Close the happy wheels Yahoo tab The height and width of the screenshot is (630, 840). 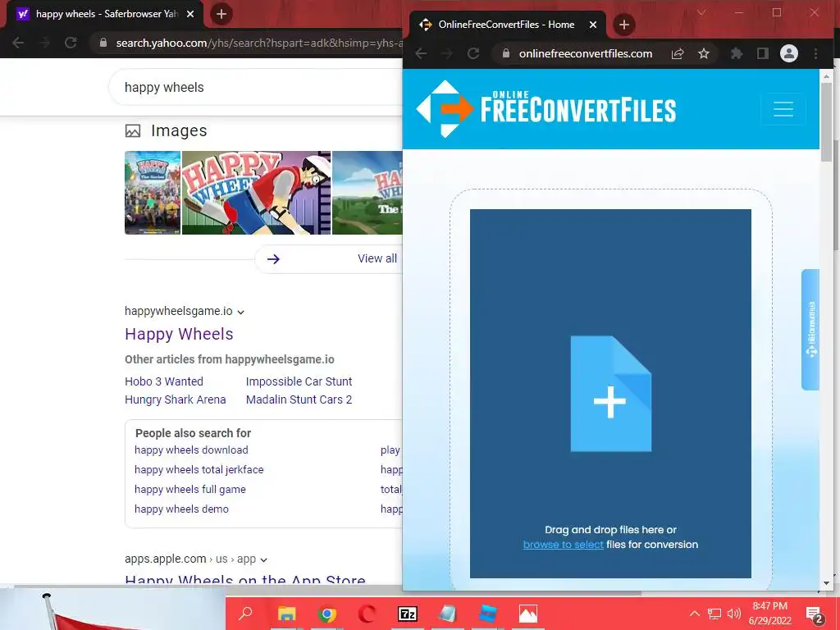189,14
